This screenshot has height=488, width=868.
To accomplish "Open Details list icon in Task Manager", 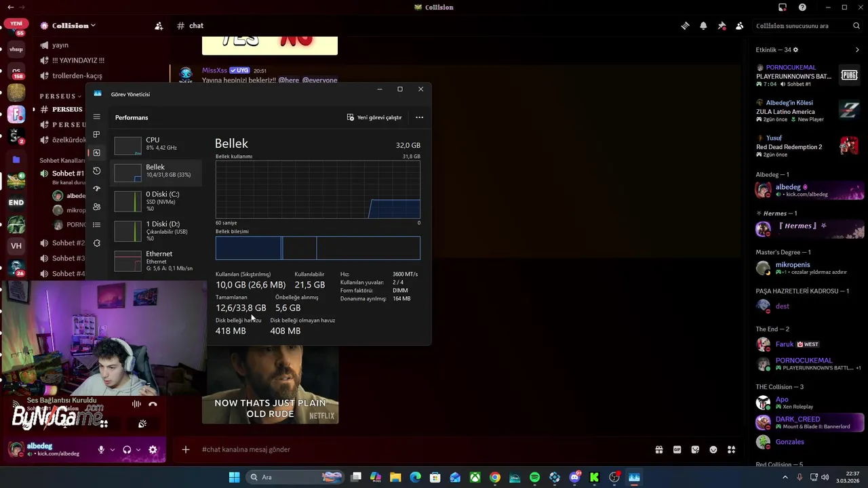I will click(x=97, y=225).
